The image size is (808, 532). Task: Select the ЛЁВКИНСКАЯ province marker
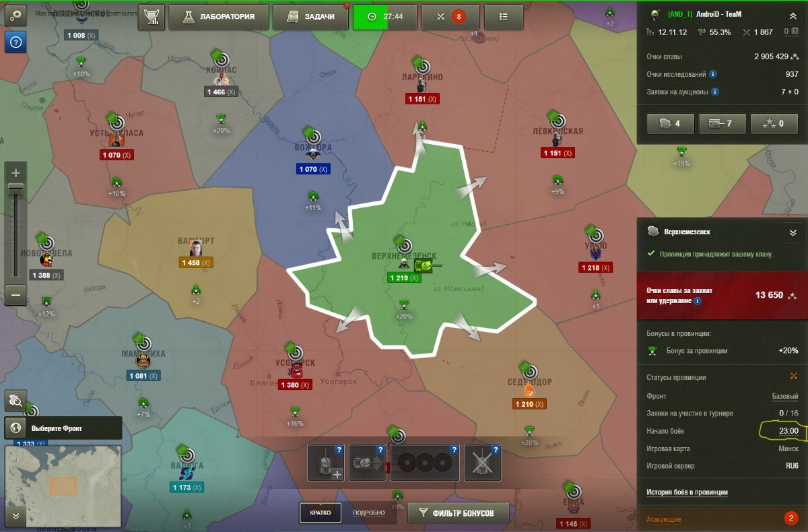(556, 121)
